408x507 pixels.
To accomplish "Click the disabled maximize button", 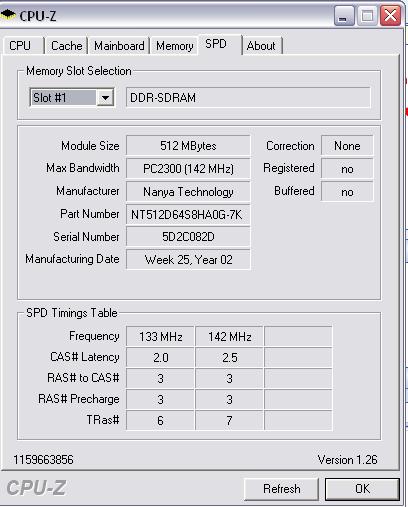I will 367,16.
